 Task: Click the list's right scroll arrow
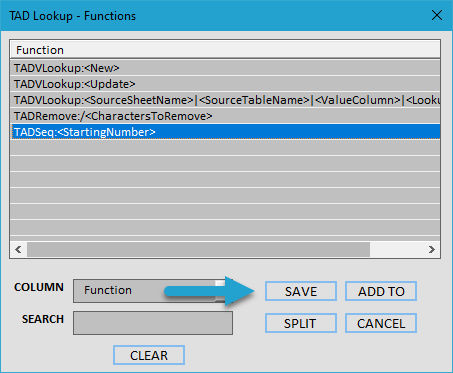tap(432, 249)
